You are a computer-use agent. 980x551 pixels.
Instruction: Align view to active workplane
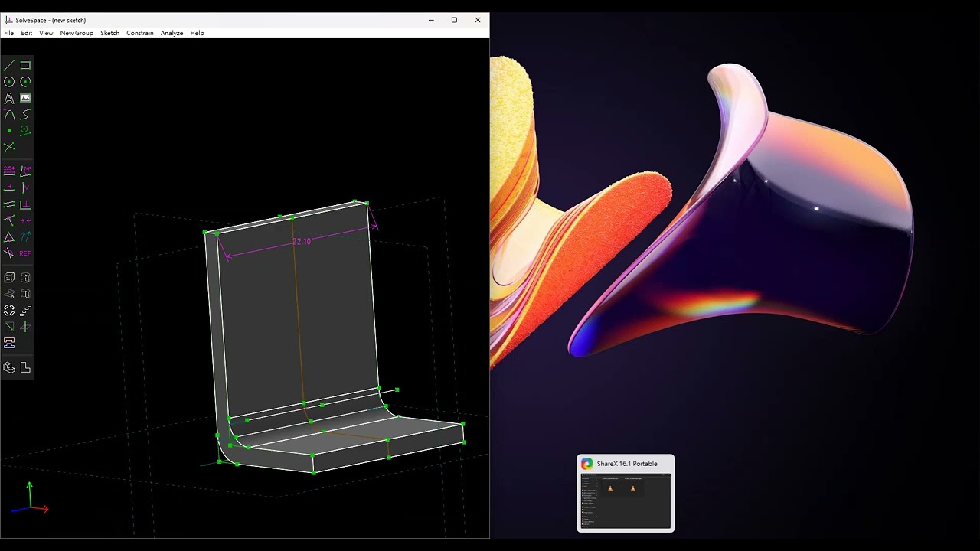pyautogui.click(x=25, y=367)
